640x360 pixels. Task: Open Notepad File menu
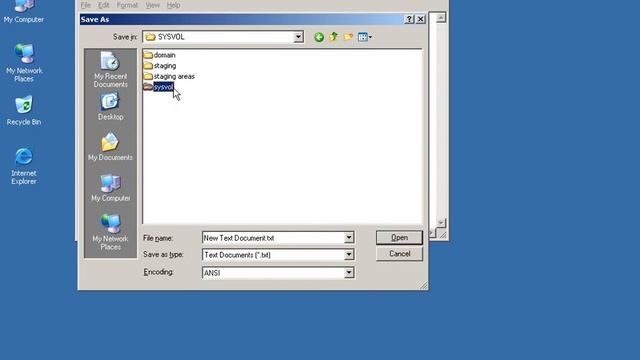click(85, 5)
